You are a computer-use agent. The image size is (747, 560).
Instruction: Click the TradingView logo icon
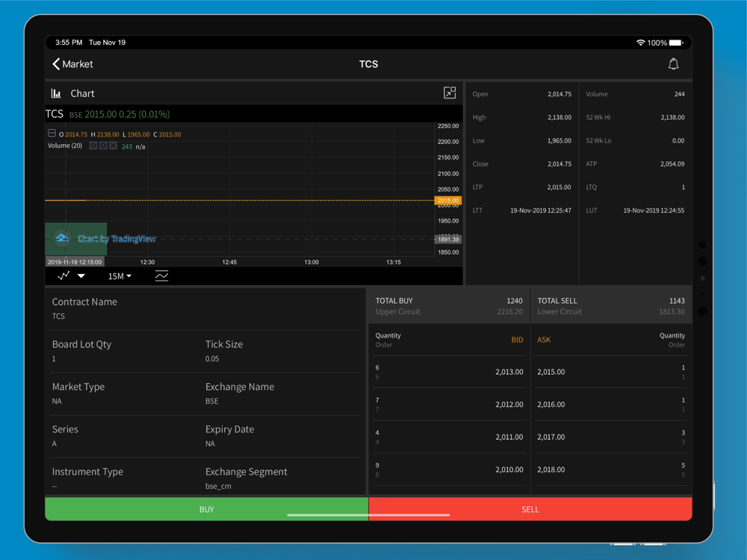pos(62,238)
